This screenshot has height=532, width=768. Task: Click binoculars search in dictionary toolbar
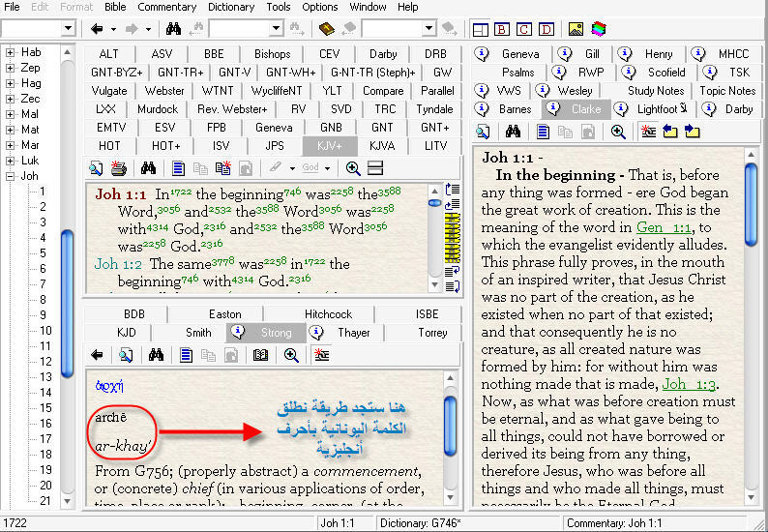156,355
